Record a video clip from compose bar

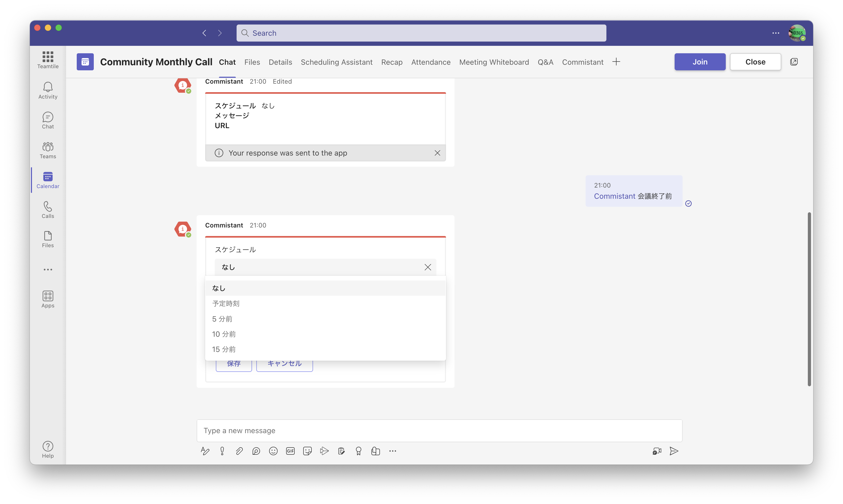(x=657, y=451)
